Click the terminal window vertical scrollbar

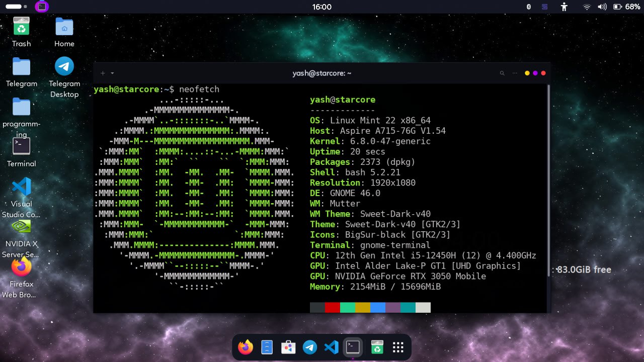click(x=549, y=181)
